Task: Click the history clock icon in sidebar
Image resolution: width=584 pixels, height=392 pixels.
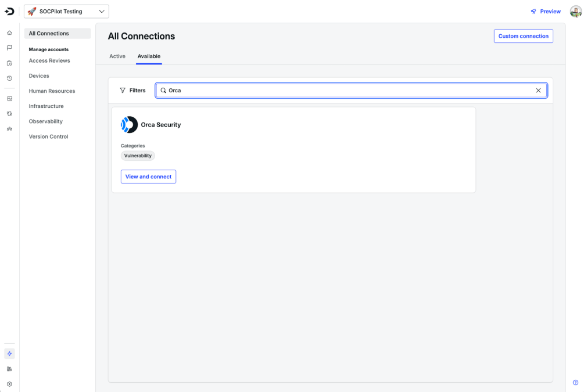Action: click(x=9, y=78)
